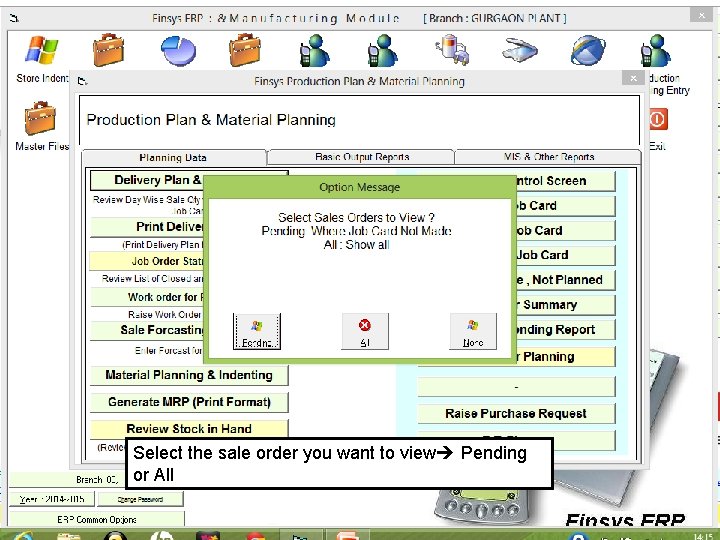Click the Delivery Plan button

147,180
